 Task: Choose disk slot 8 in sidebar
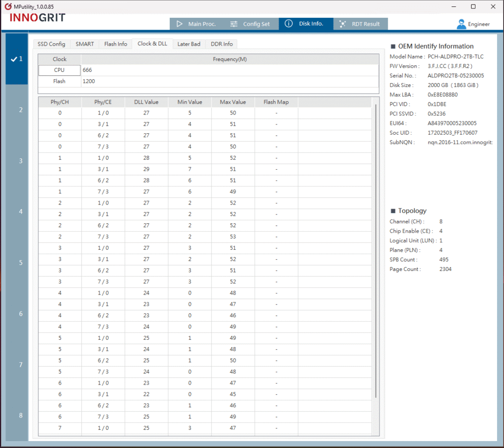coord(21,416)
